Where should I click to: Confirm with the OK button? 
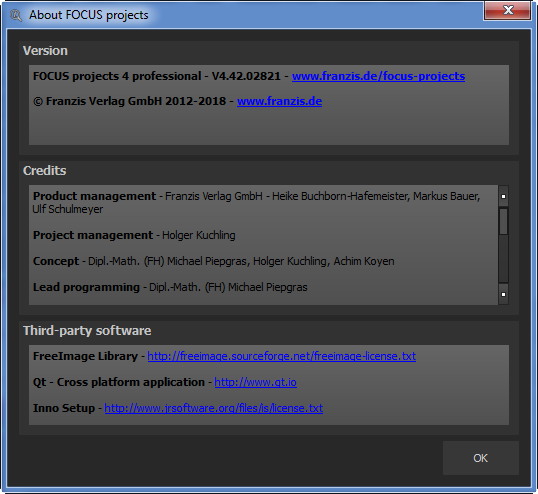click(481, 458)
